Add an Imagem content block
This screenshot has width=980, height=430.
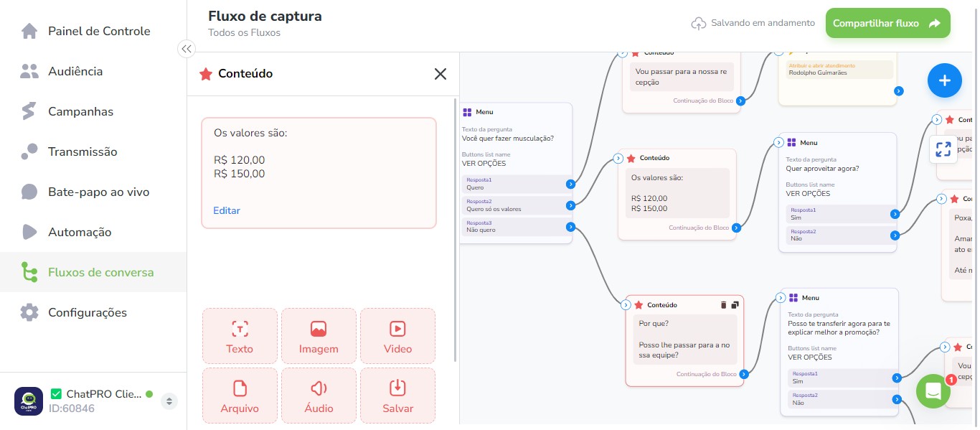(x=319, y=335)
